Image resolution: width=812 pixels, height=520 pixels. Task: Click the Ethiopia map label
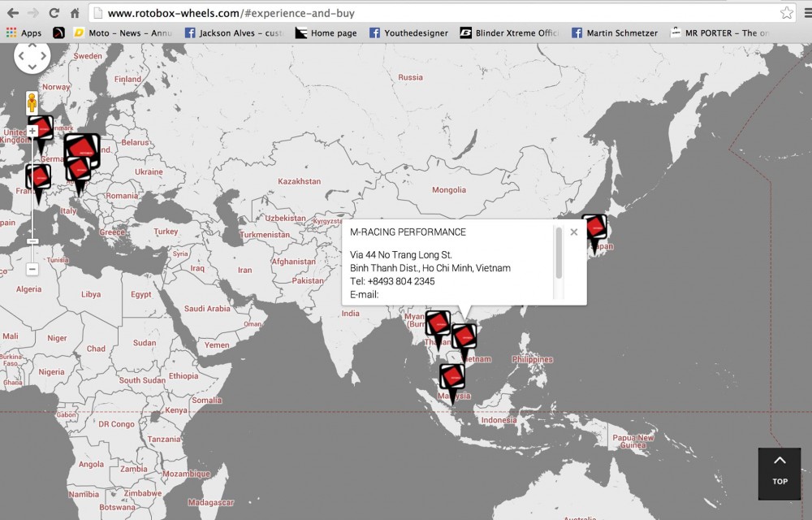point(184,376)
